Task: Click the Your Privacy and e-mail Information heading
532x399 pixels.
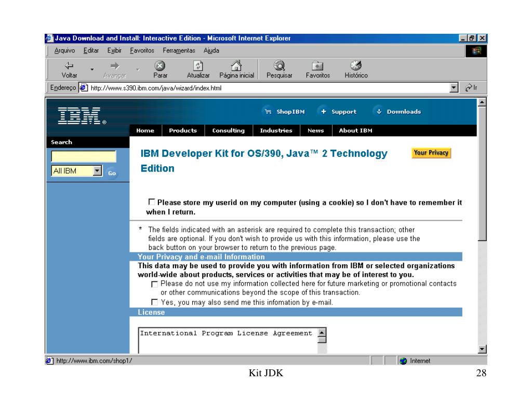Action: pos(201,257)
